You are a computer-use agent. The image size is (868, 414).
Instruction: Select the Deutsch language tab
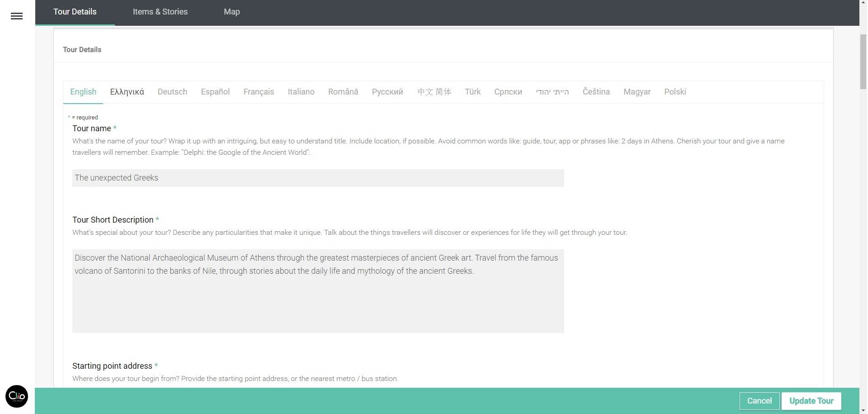[172, 92]
